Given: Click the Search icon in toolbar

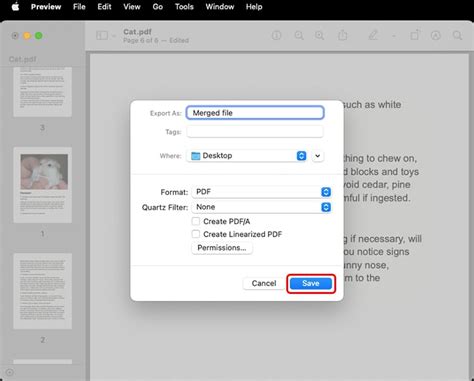Looking at the screenshot, I should tap(457, 35).
